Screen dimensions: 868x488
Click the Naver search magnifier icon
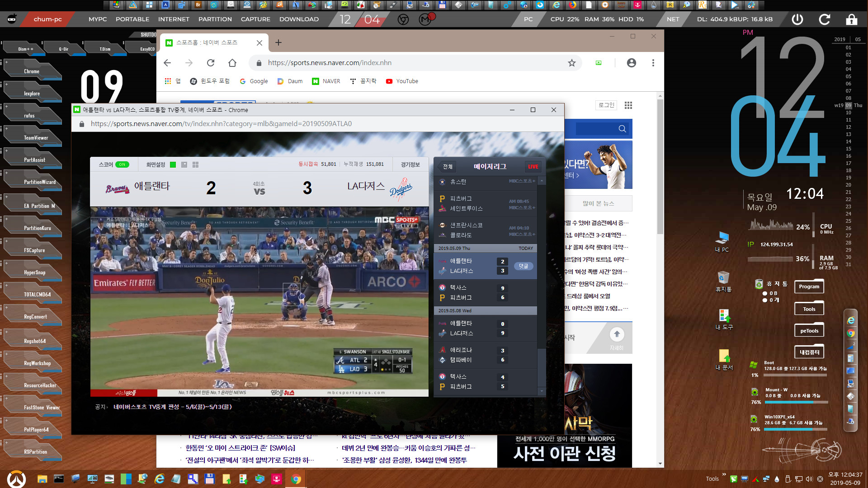pyautogui.click(x=622, y=129)
